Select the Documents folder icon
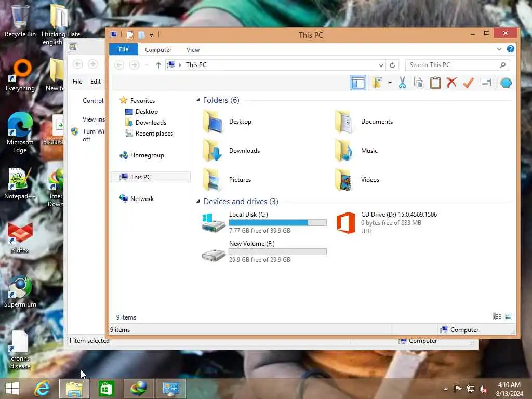The image size is (532, 399). 344,122
